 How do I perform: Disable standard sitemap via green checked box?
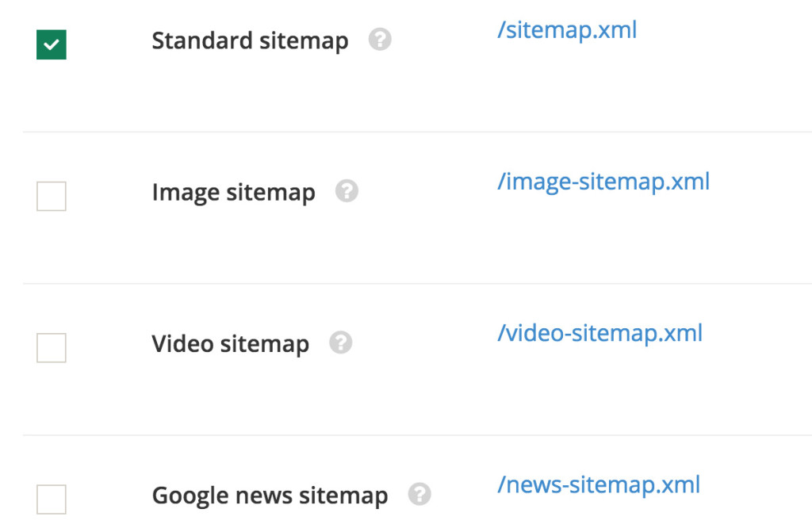52,44
